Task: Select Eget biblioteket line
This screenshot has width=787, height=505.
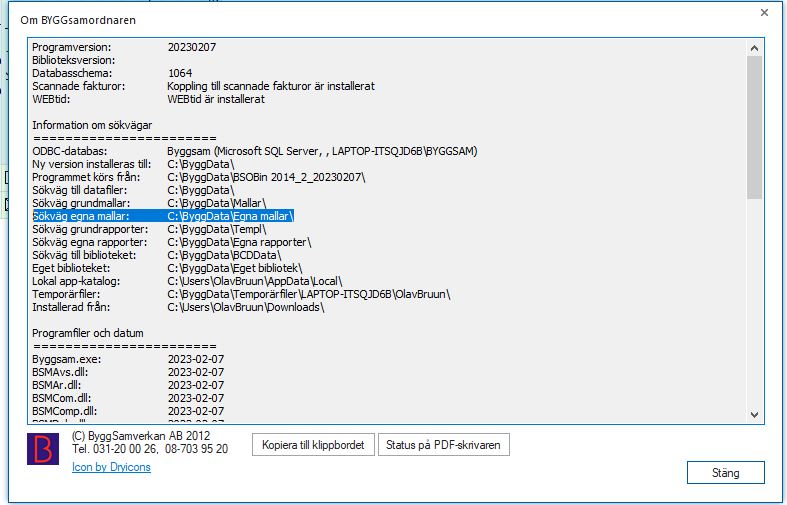Action: tap(167, 269)
